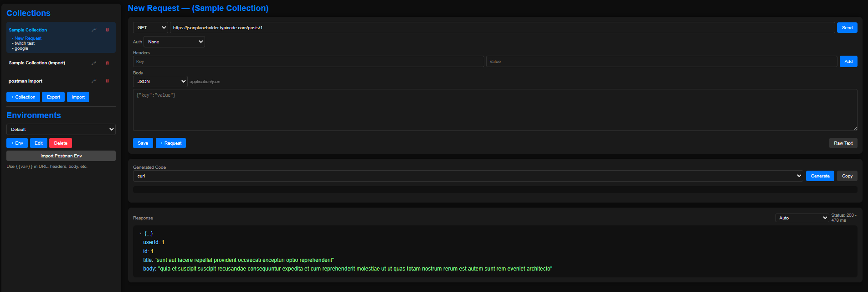
Task: Click the New Request — (Sample Collection) heading
Action: pyautogui.click(x=198, y=8)
